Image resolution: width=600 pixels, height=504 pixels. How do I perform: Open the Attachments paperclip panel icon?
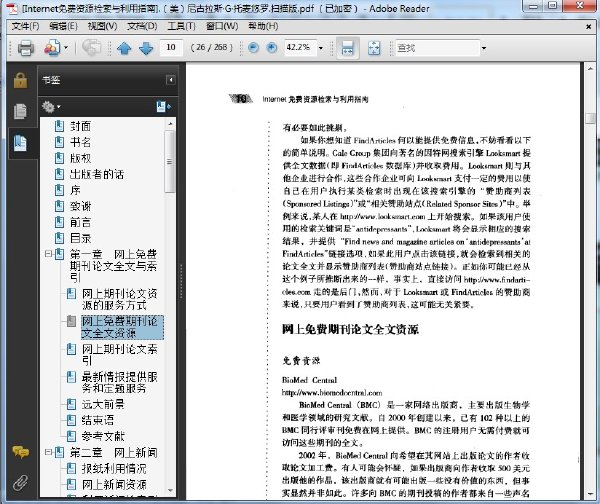coord(20,483)
